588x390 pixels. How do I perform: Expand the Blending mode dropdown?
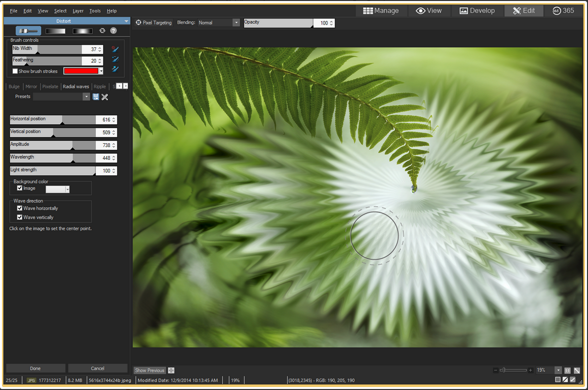click(x=236, y=23)
